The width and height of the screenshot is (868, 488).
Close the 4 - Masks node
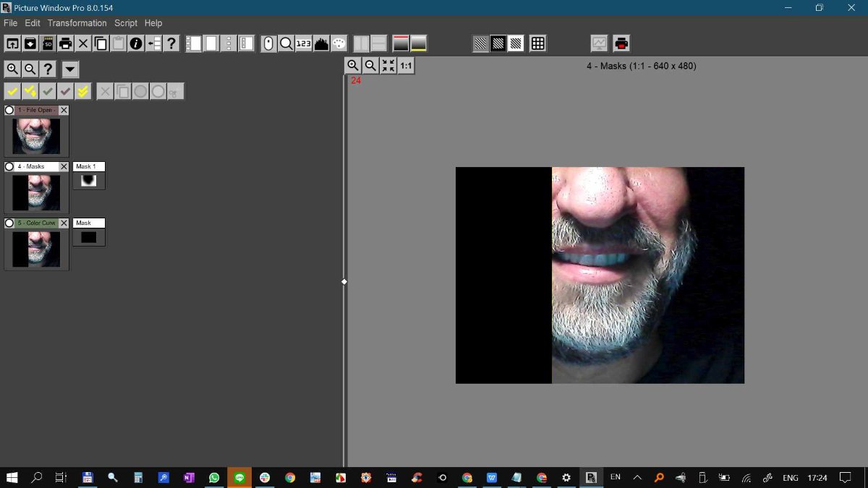pos(64,166)
